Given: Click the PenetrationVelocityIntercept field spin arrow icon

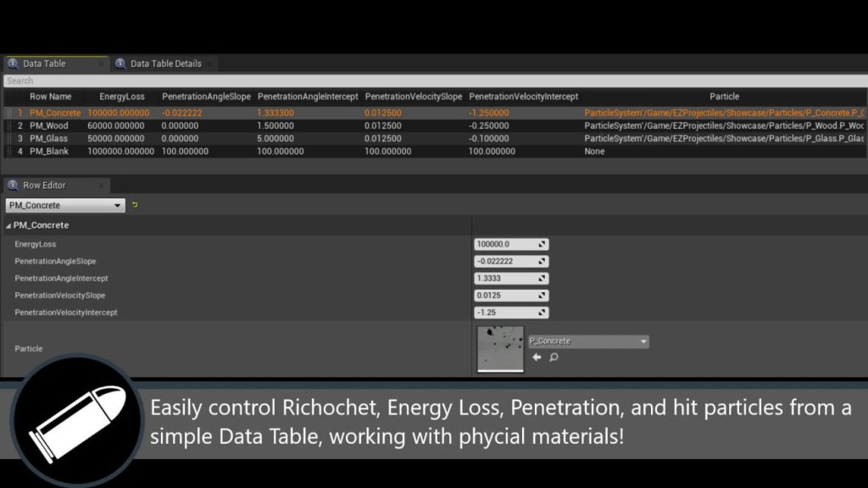Looking at the screenshot, I should click(542, 313).
